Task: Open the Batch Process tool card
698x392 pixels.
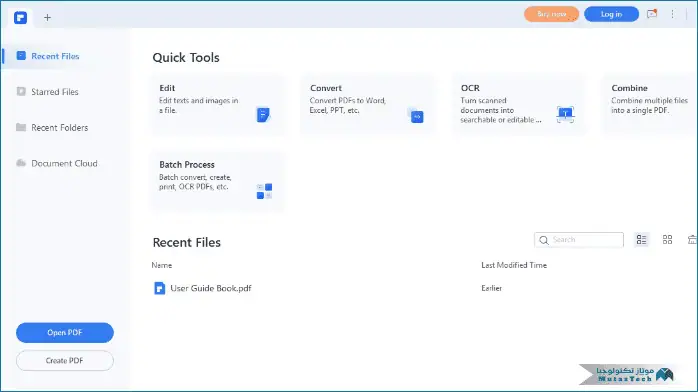Action: click(218, 182)
